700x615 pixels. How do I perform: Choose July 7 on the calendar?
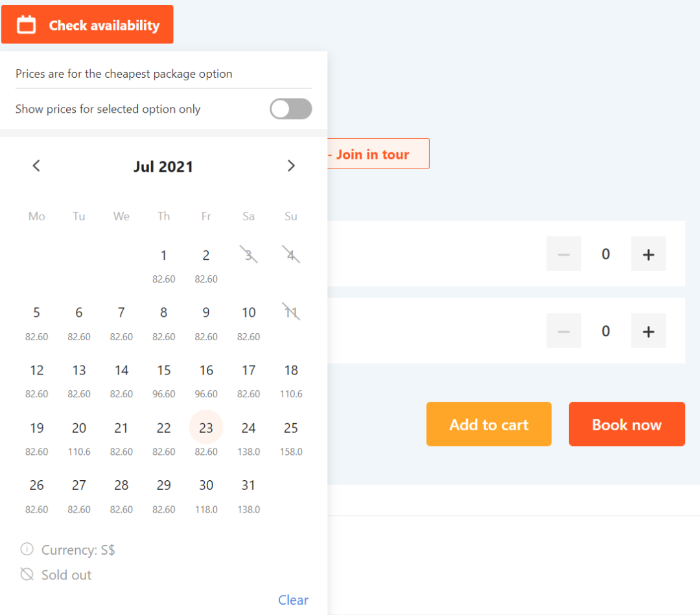coord(121,323)
